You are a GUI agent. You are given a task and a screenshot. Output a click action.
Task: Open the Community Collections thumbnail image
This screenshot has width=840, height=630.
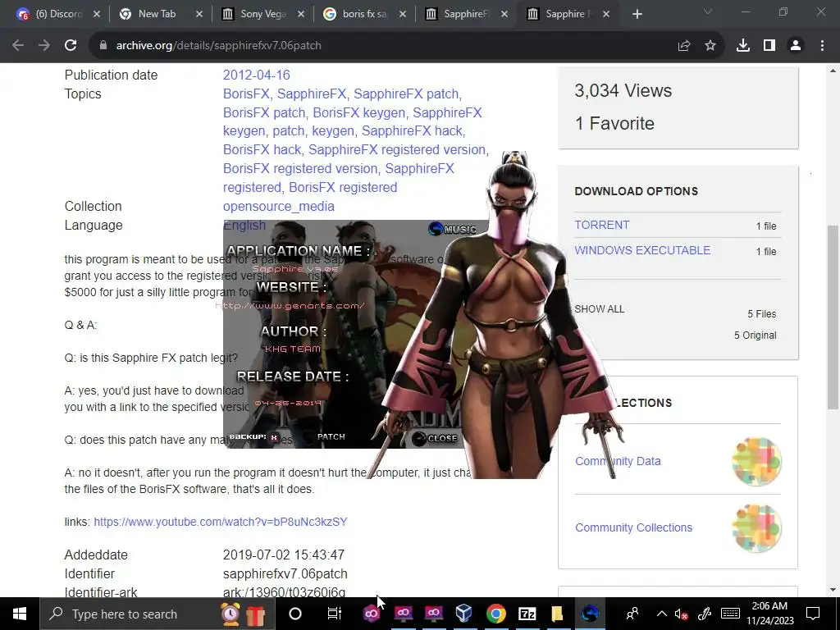[756, 527]
